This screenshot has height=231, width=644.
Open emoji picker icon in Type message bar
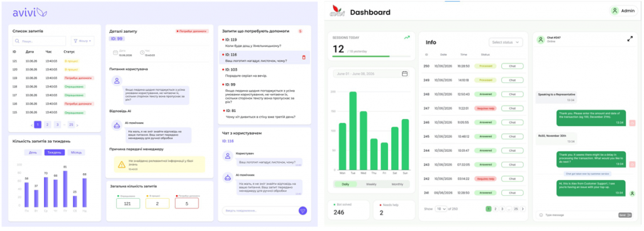[541, 215]
